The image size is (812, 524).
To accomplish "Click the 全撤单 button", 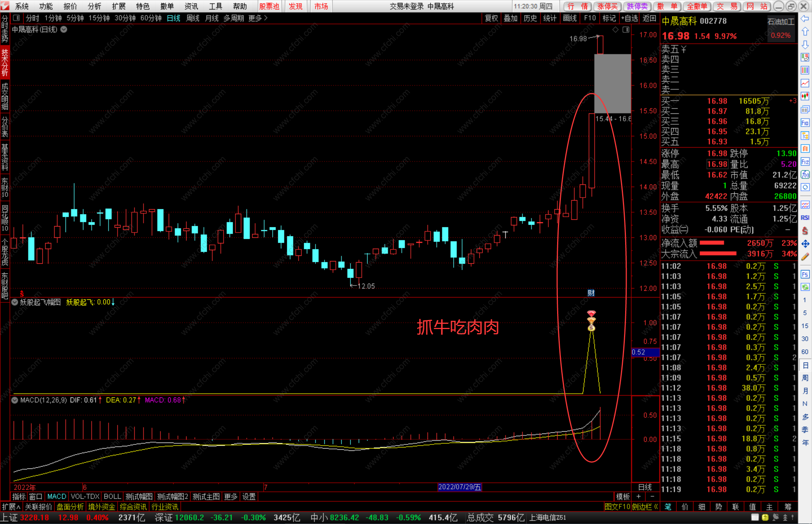I will (x=697, y=6).
